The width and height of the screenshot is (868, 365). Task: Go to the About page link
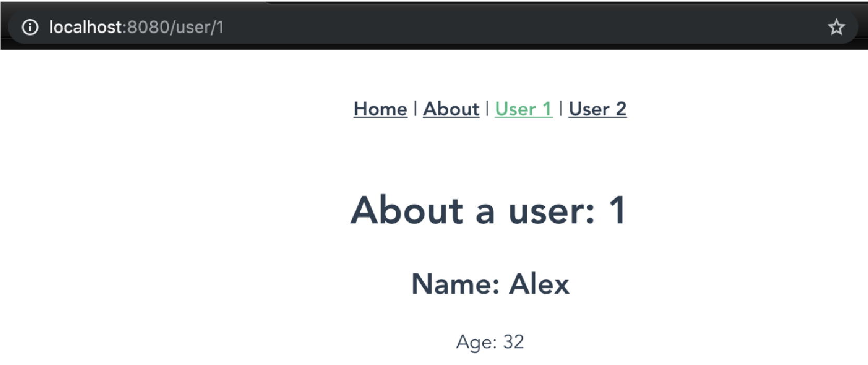click(451, 109)
